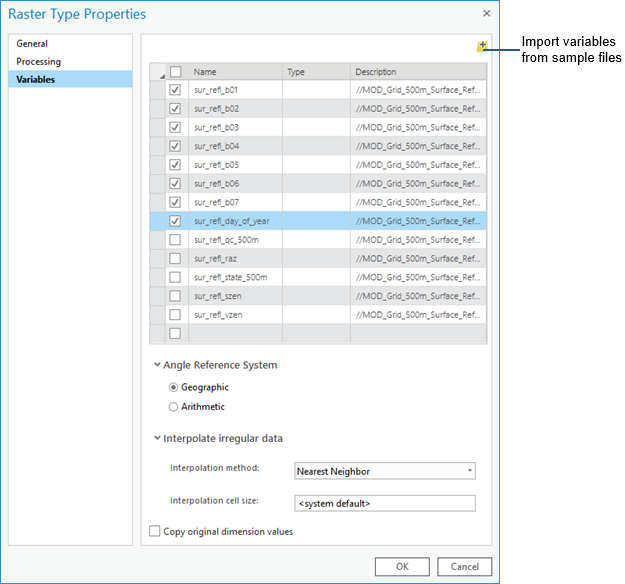Select the sur_refl_vzen row
The image size is (625, 584).
click(236, 315)
